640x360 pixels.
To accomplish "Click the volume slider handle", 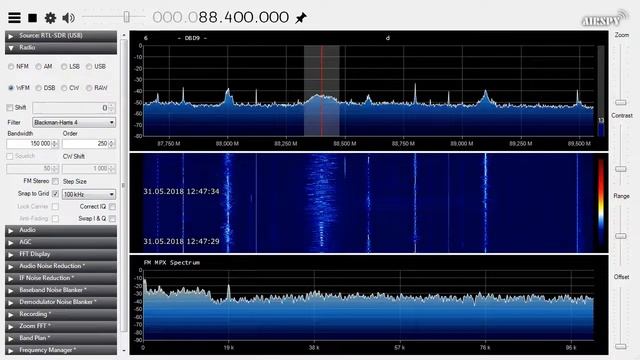I will pos(127,17).
